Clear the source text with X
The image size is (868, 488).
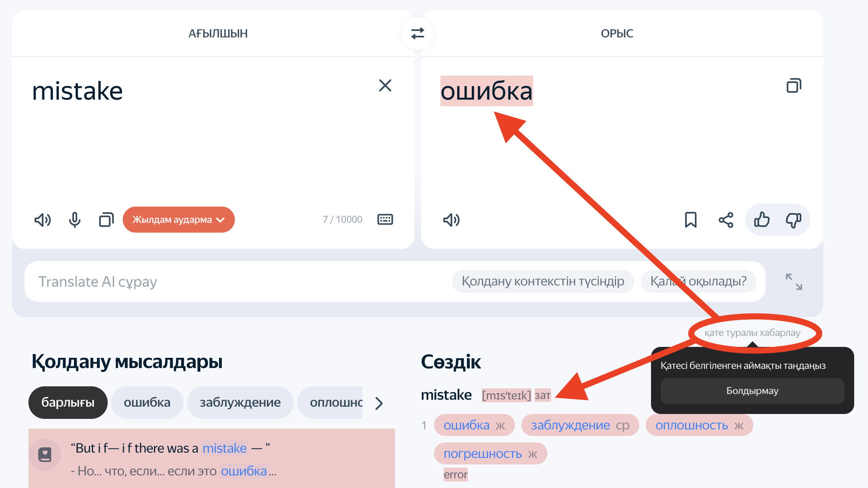(x=385, y=85)
